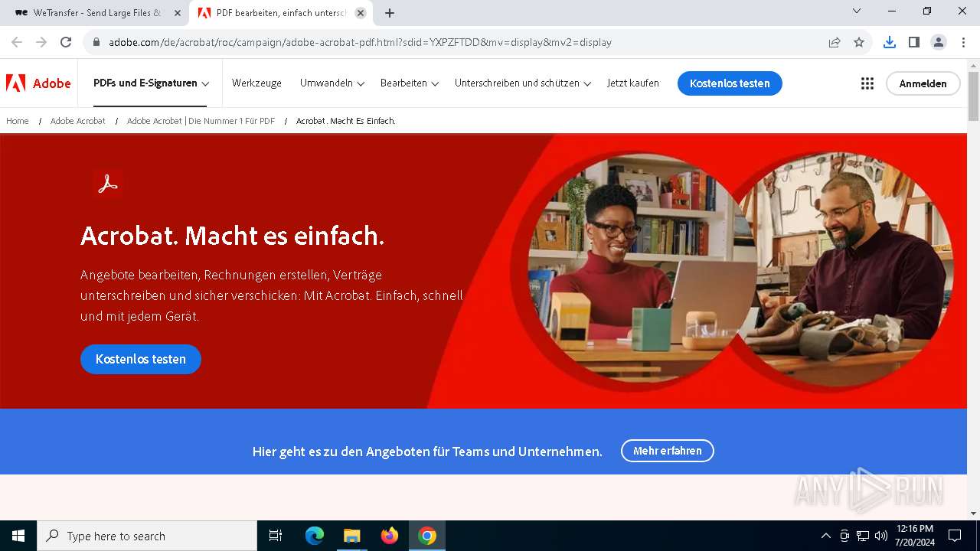This screenshot has height=551, width=980.
Task: Open the Jetzt kaufen link
Action: tap(633, 83)
